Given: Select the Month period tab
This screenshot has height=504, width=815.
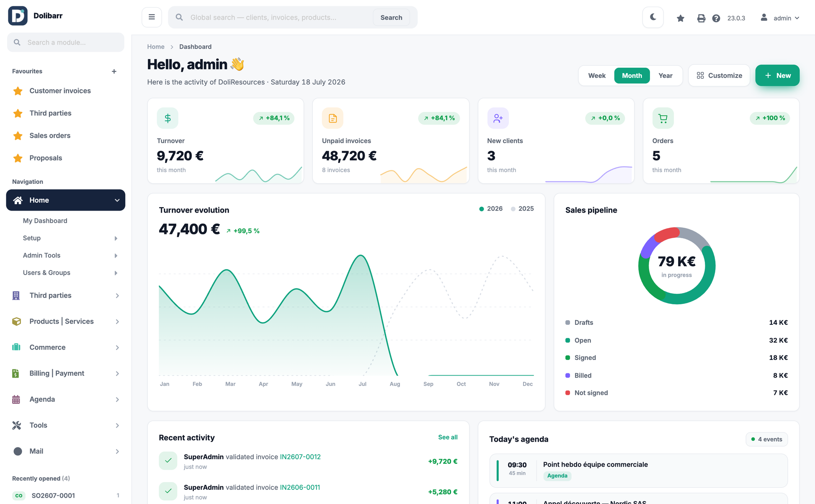Looking at the screenshot, I should [x=632, y=76].
